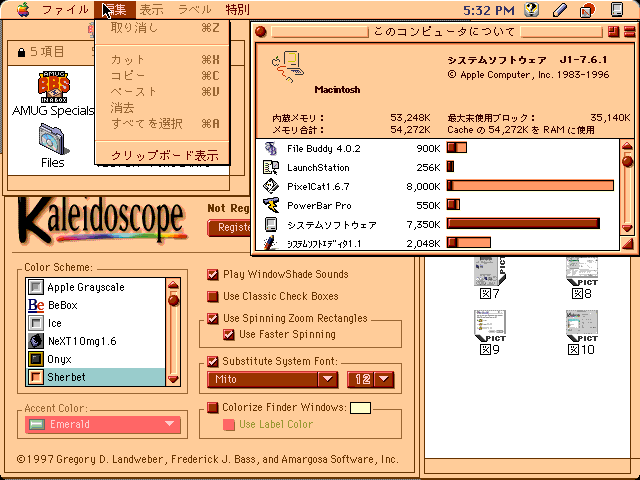Click the 内蔵メモリ value 53,248K
This screenshot has height=480, width=640.
[410, 118]
